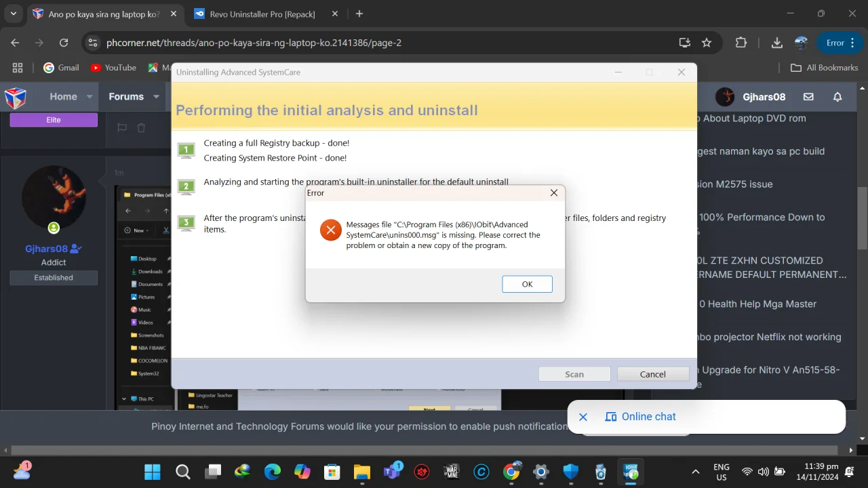This screenshot has width=868, height=488.
Task: Open File Explorer from taskbar
Action: pos(361,472)
